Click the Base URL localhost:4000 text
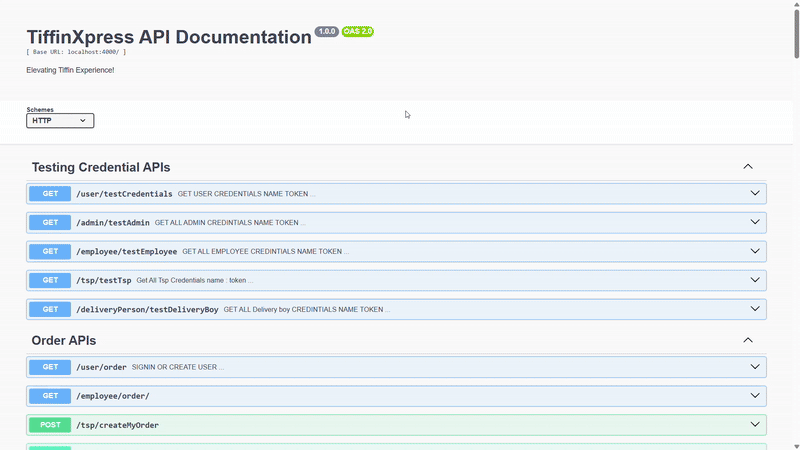 point(76,52)
